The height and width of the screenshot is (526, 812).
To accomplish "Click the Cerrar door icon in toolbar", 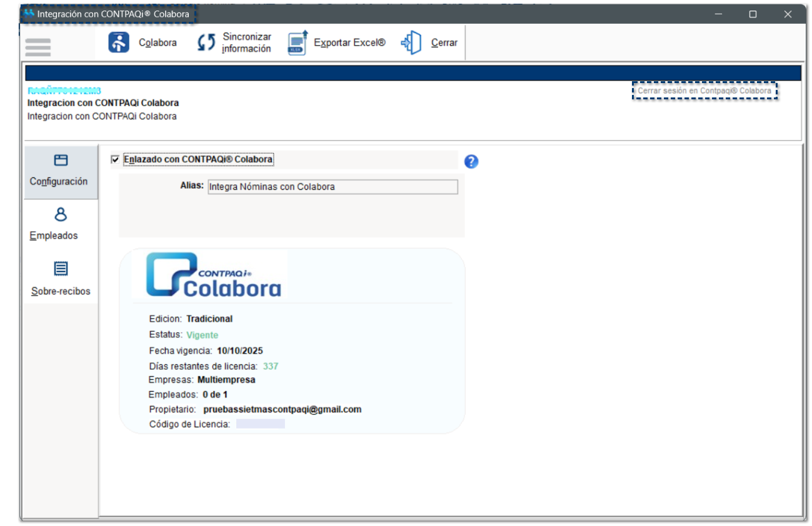I will (x=411, y=42).
